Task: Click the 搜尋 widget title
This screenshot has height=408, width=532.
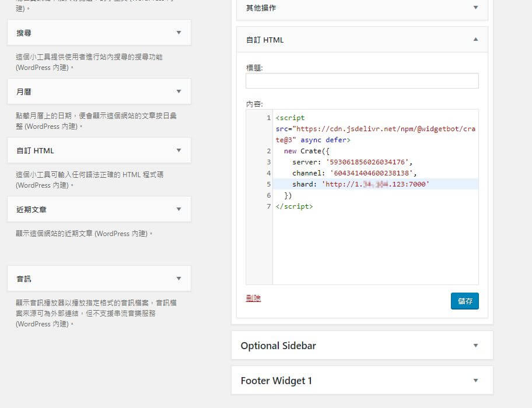Action: pyautogui.click(x=24, y=33)
